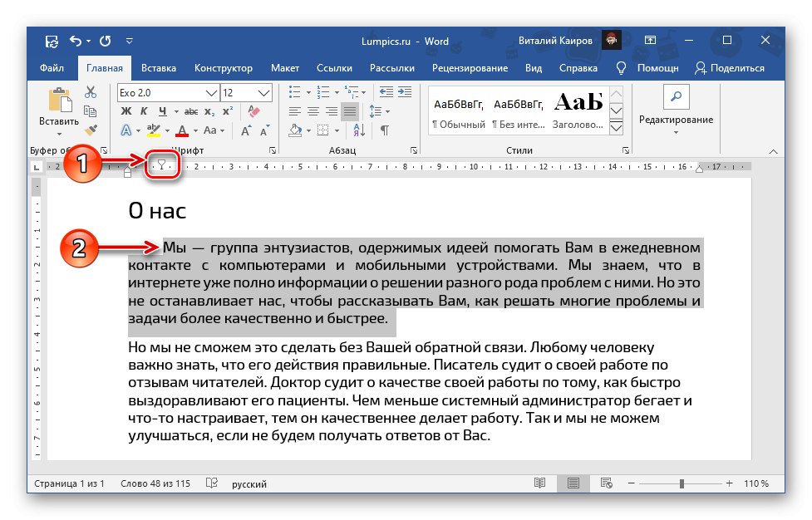Click the Save icon in title bar
This screenshot has height=520, width=812.
click(52, 41)
